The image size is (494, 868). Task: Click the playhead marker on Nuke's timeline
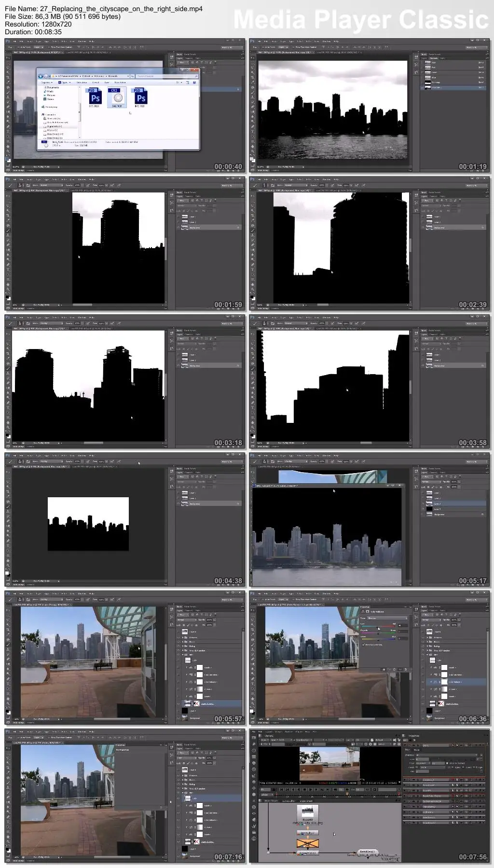pyautogui.click(x=347, y=794)
